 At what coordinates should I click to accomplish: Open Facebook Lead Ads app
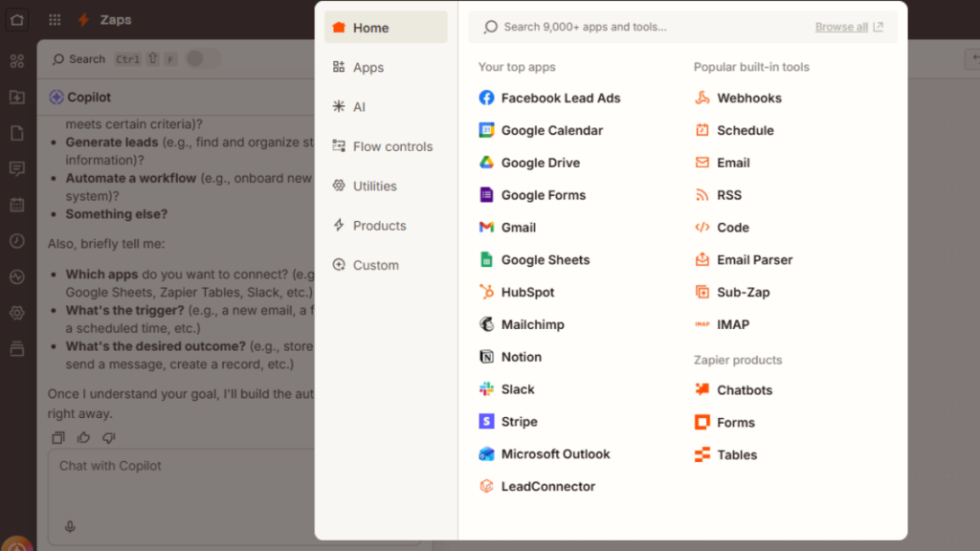pyautogui.click(x=549, y=99)
